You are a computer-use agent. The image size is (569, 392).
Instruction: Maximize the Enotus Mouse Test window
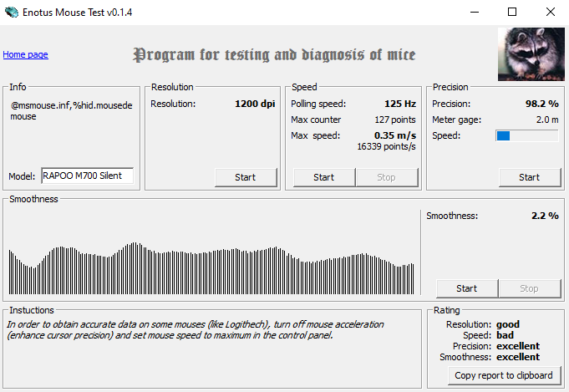pyautogui.click(x=512, y=12)
